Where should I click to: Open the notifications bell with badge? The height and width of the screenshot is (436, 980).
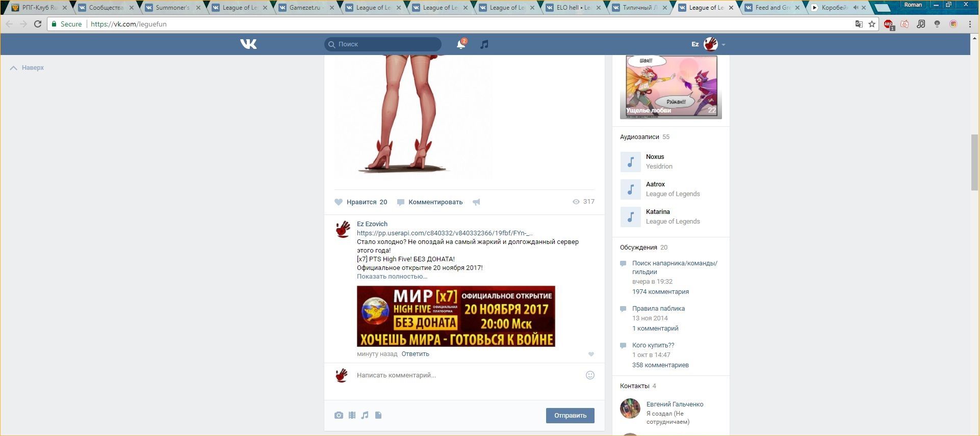pos(461,44)
